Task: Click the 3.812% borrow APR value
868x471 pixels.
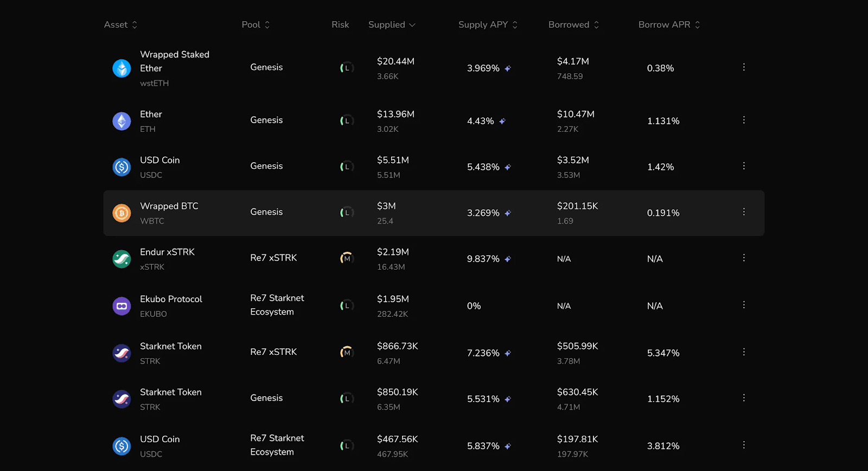Action: (663, 446)
